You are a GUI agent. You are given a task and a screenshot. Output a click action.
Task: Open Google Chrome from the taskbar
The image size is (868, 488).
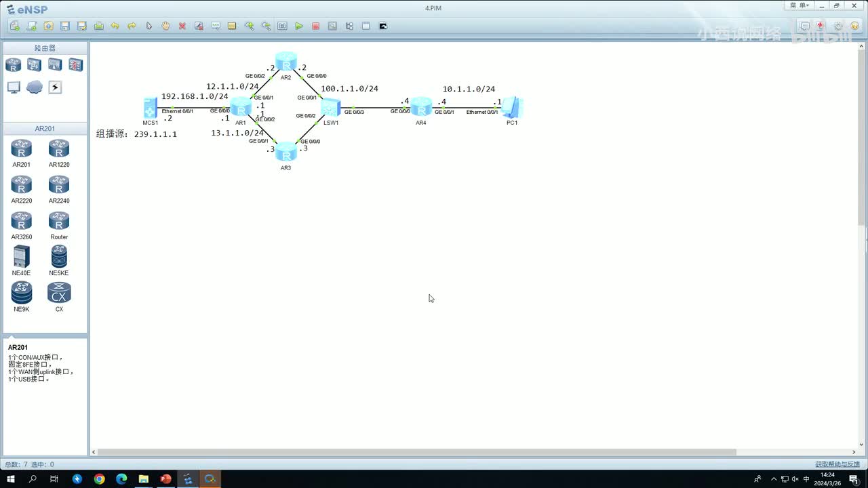pos(100,479)
